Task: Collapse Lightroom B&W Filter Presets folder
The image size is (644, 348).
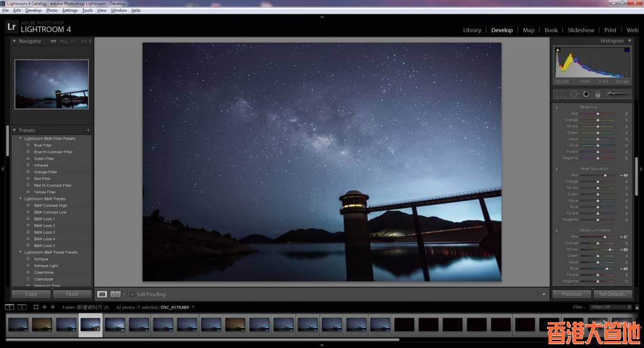Action: pos(21,138)
